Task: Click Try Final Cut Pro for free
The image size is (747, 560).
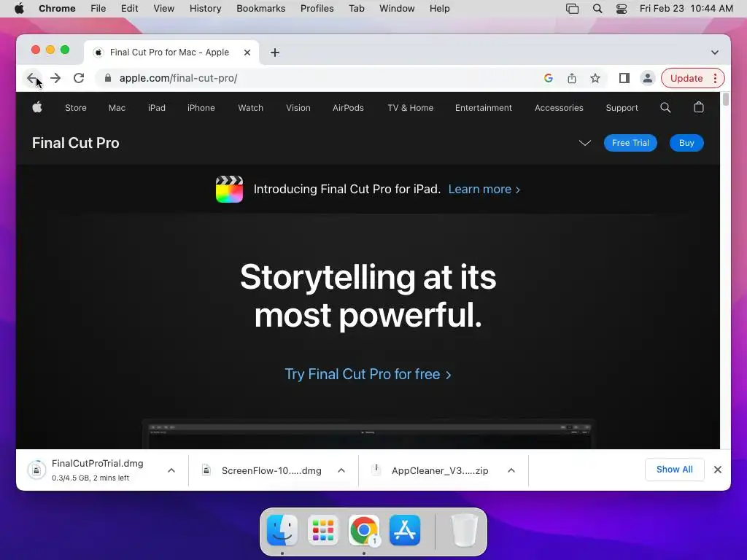Action: [x=368, y=374]
